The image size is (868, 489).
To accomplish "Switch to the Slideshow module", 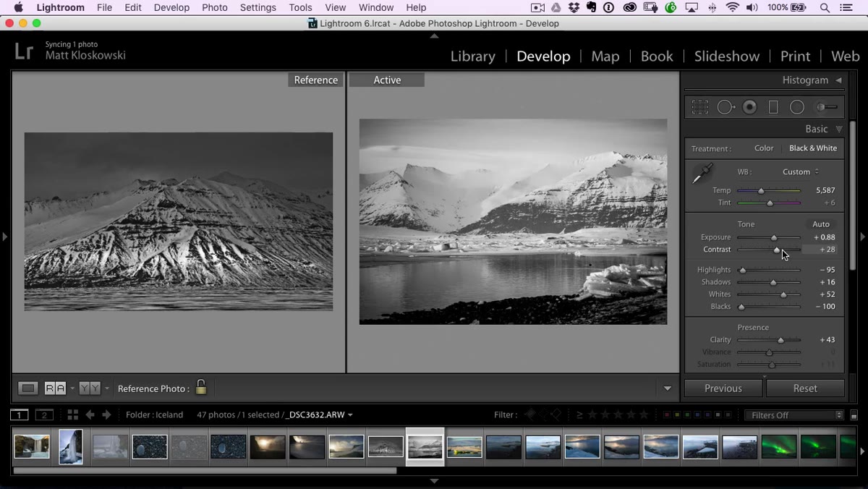I will pos(727,56).
